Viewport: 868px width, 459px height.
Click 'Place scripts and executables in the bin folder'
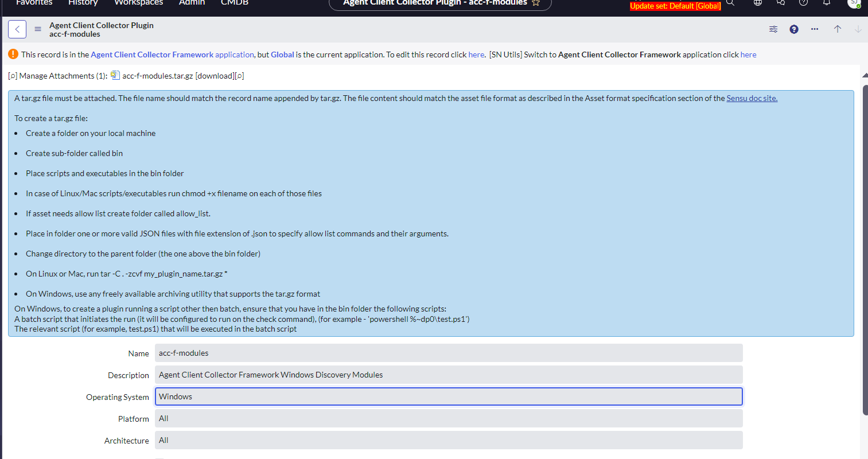click(105, 173)
